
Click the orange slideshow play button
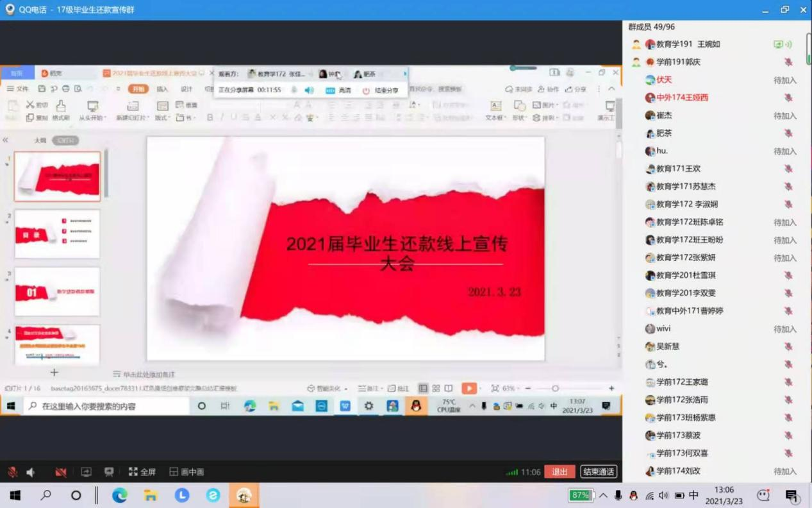coord(469,388)
